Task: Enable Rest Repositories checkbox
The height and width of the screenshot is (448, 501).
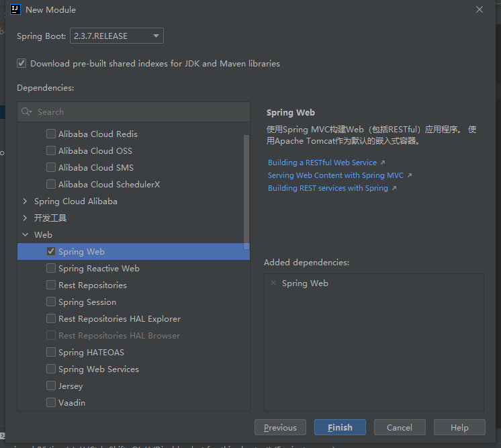Action: (51, 285)
